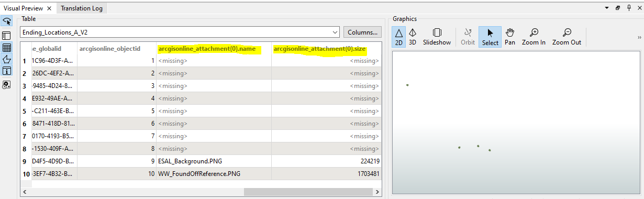
Task: Switch graphics to 2D mode
Action: (399, 37)
